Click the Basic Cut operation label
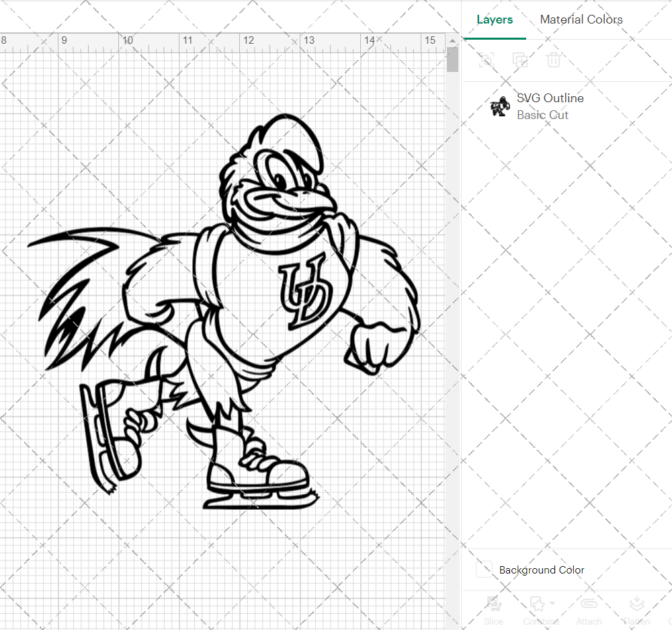This screenshot has height=630, width=672. click(x=542, y=115)
